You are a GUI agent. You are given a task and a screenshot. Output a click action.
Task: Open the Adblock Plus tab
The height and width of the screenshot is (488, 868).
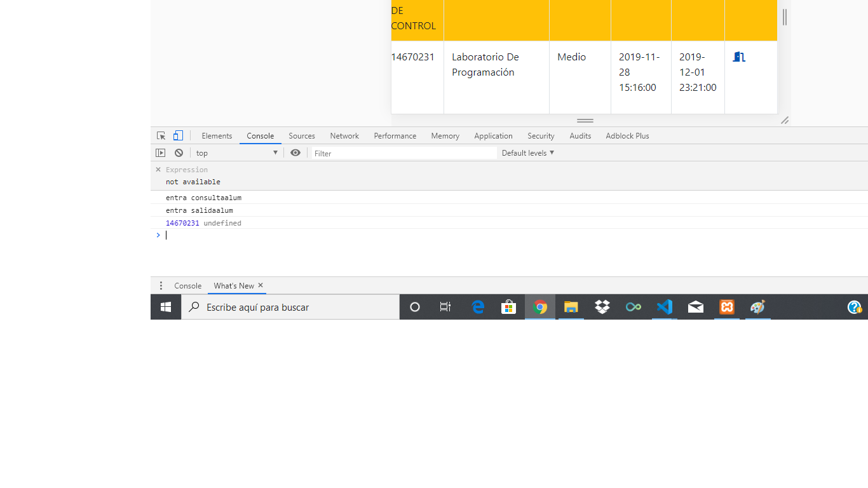627,136
